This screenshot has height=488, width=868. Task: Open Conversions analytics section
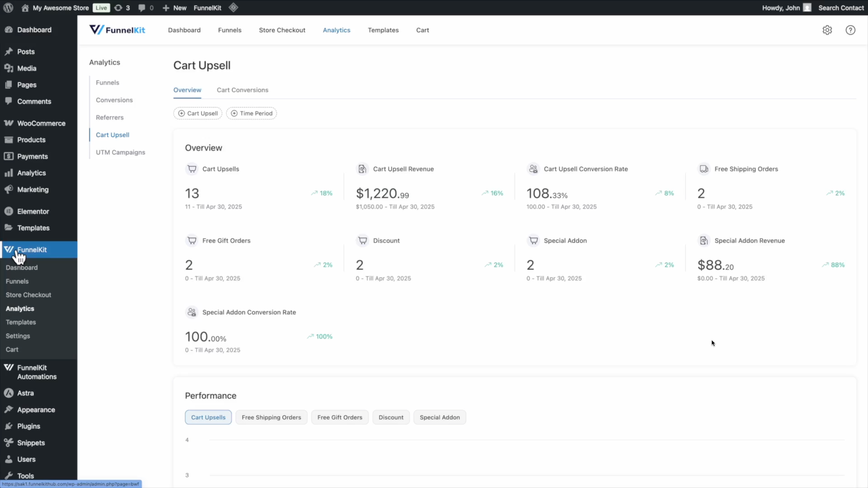(x=114, y=100)
